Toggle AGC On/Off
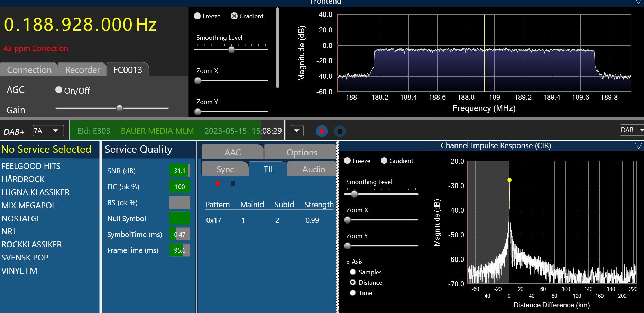Screen dimensions: 644x313 pyautogui.click(x=59, y=90)
